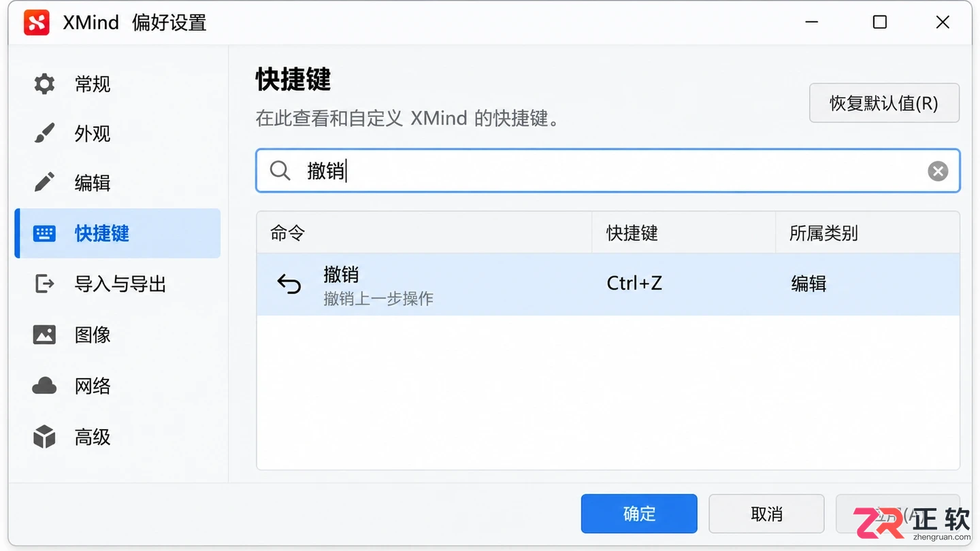Select the 撤销上一步操作 command description
This screenshot has height=551, width=980.
click(378, 299)
